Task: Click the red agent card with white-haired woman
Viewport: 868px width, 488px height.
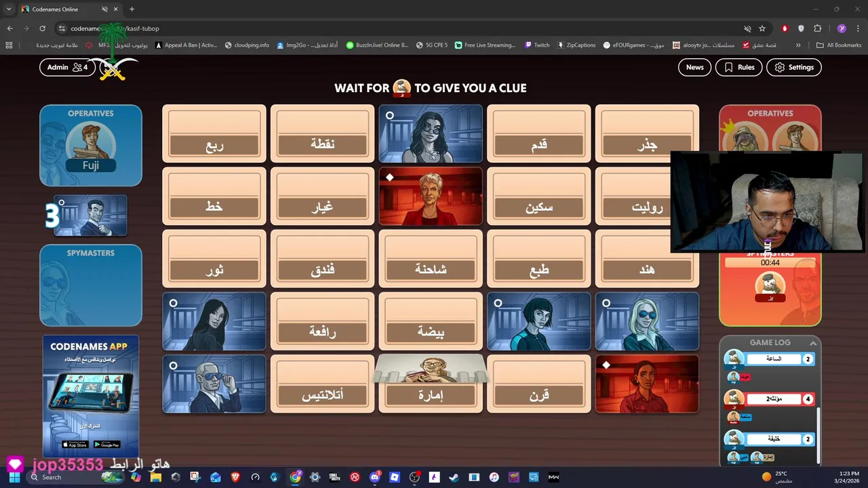Action: pos(431,196)
